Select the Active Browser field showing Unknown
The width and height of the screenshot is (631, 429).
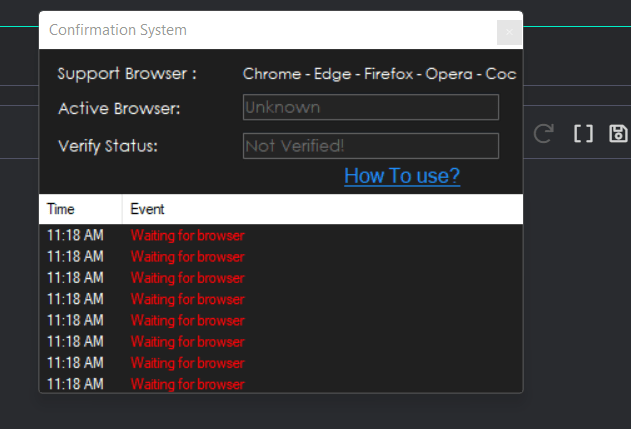[x=371, y=107]
